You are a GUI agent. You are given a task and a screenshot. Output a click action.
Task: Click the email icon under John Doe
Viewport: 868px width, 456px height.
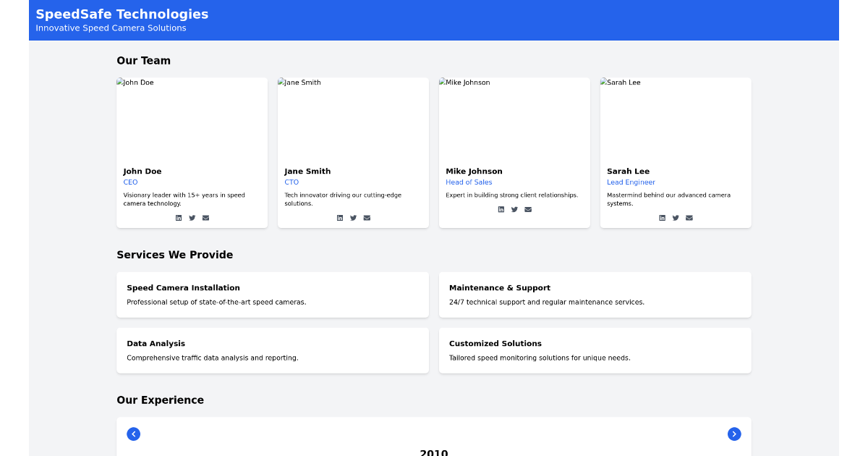(x=205, y=217)
